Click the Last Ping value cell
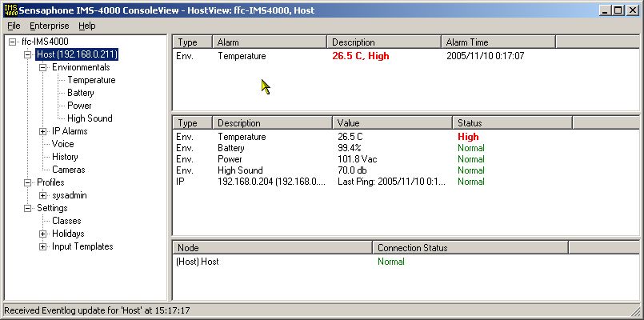Viewport: 644px width, 320px height. pyautogui.click(x=391, y=182)
